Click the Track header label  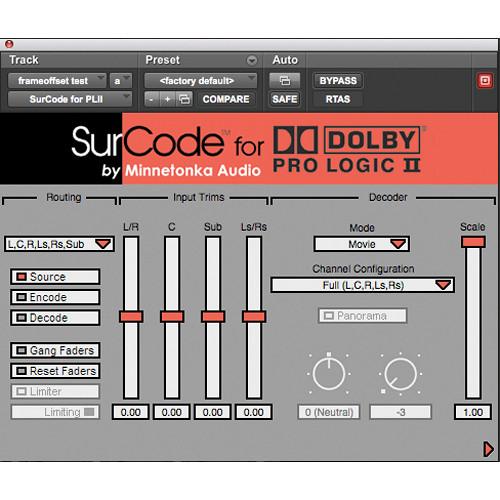[24, 60]
